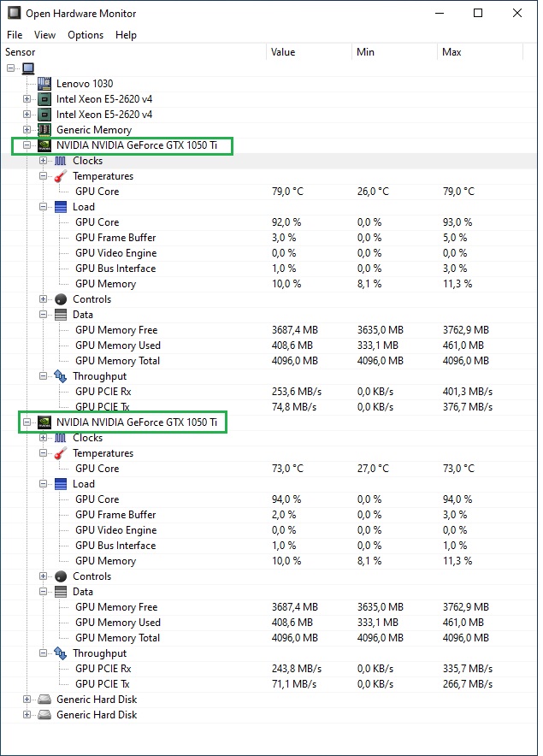Click the Min column header
Image resolution: width=543 pixels, height=756 pixels.
tap(394, 52)
